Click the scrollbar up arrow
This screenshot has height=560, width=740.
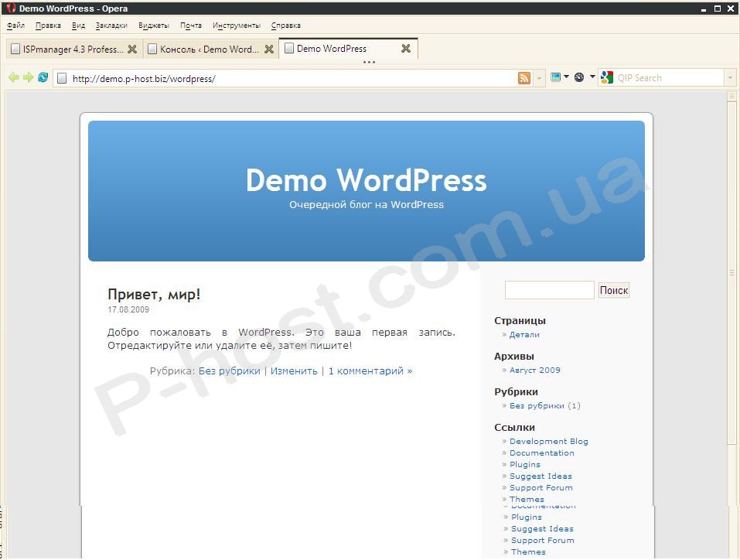[731, 97]
